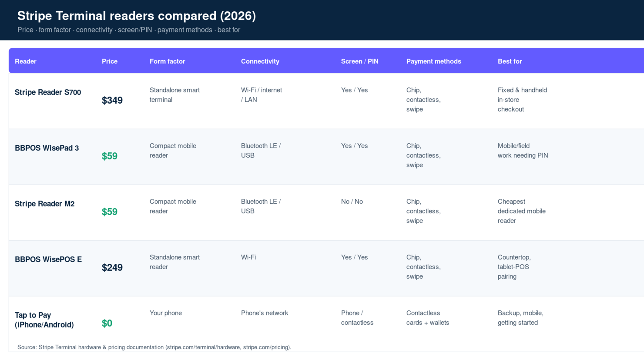The image size is (644, 357).
Task: Click the 'BBPOS WisePOS E' row name
Action: tap(48, 259)
